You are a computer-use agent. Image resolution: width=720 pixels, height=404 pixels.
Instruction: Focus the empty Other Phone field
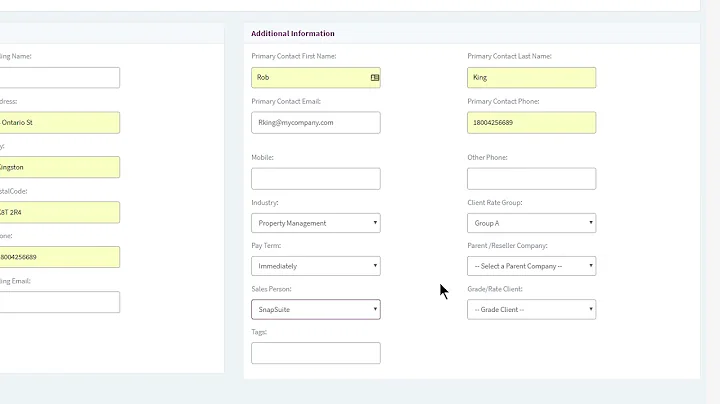click(x=531, y=179)
